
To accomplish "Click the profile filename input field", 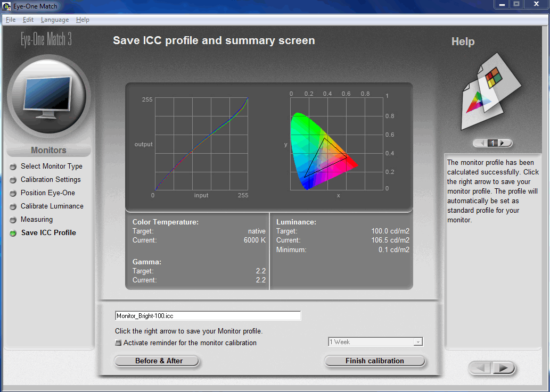I will (x=208, y=315).
